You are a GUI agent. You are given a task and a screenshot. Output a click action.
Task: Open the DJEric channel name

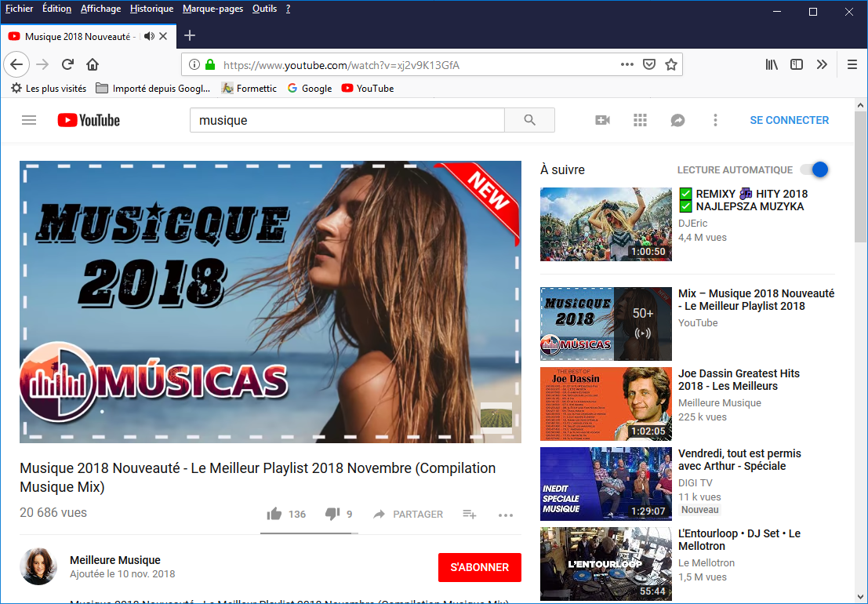pos(692,223)
